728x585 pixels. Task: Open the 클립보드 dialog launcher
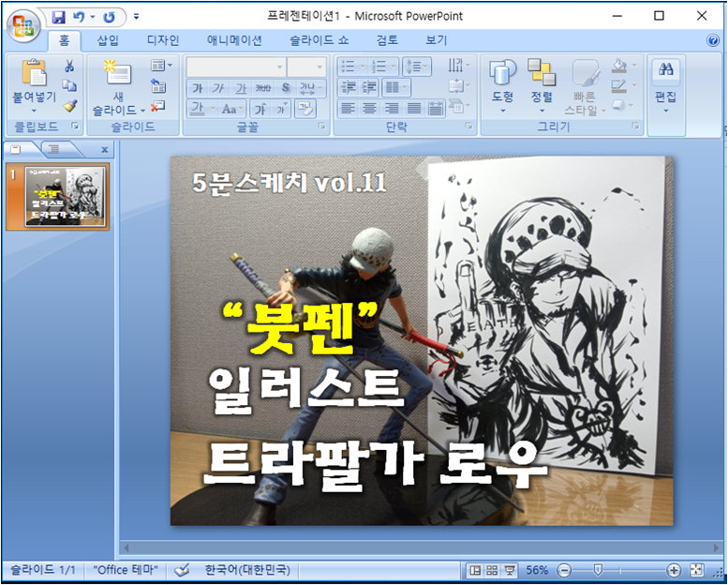point(75,126)
